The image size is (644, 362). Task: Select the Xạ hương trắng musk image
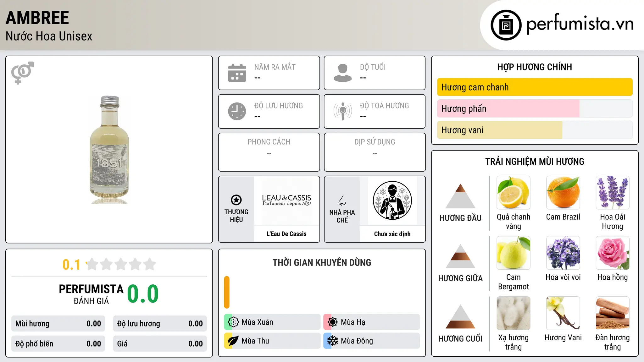[514, 313]
